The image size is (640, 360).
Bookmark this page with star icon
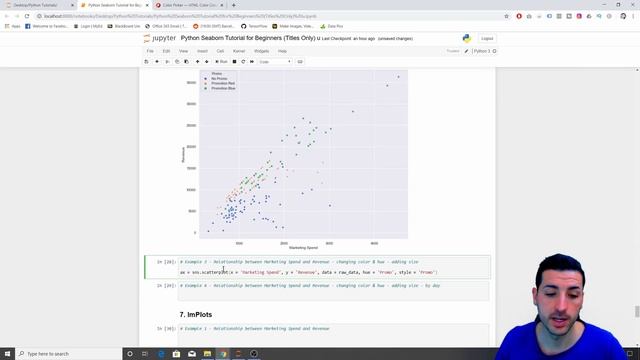[x=507, y=16]
